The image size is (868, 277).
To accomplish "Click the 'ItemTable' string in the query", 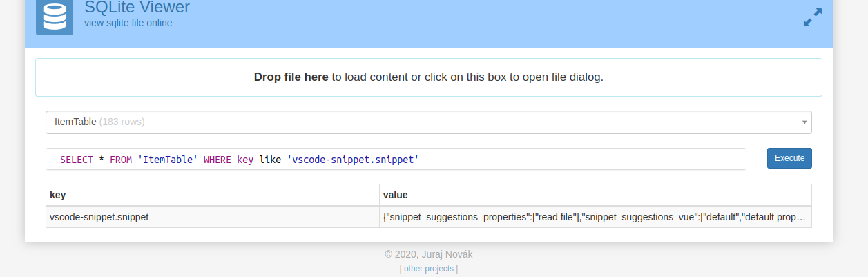I will 168,160.
